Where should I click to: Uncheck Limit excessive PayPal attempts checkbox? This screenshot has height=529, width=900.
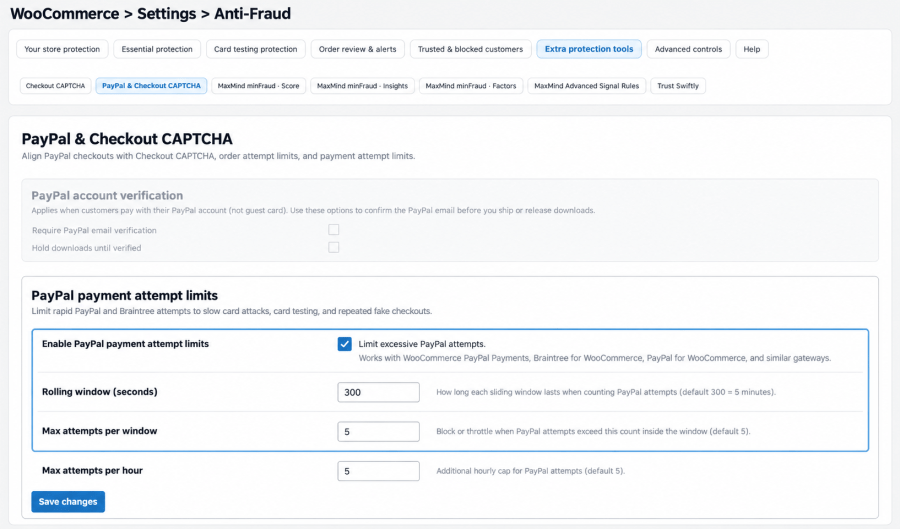(344, 344)
